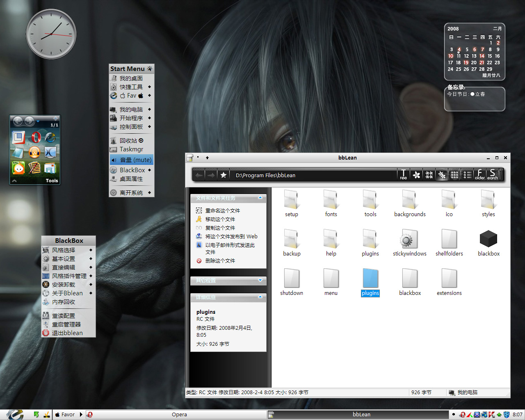Open the backgrounds folder
The width and height of the screenshot is (525, 420).
410,203
